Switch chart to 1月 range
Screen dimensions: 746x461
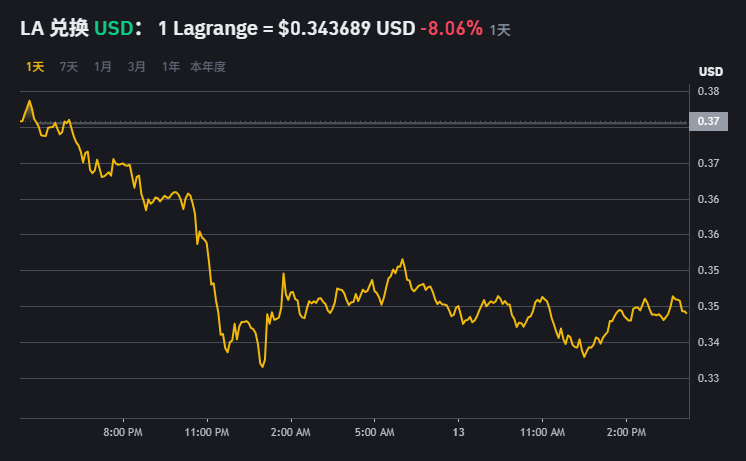[x=103, y=67]
